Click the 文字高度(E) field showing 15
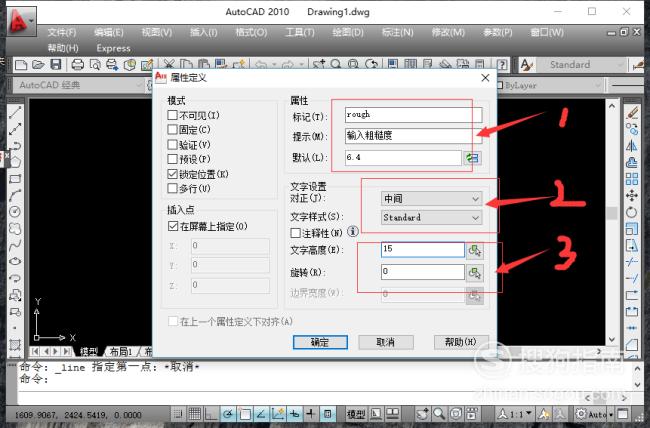This screenshot has width=650, height=428. (x=423, y=249)
